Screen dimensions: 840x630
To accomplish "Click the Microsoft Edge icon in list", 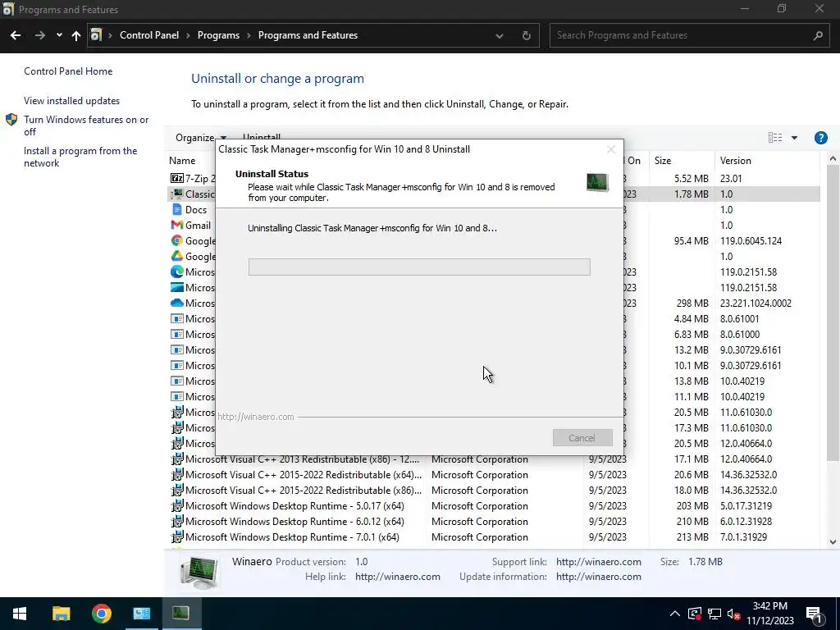I will tap(177, 272).
